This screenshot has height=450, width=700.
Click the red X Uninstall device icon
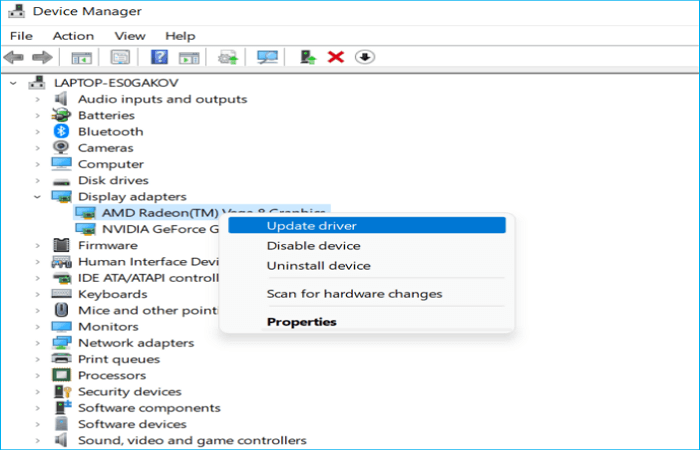click(x=336, y=57)
